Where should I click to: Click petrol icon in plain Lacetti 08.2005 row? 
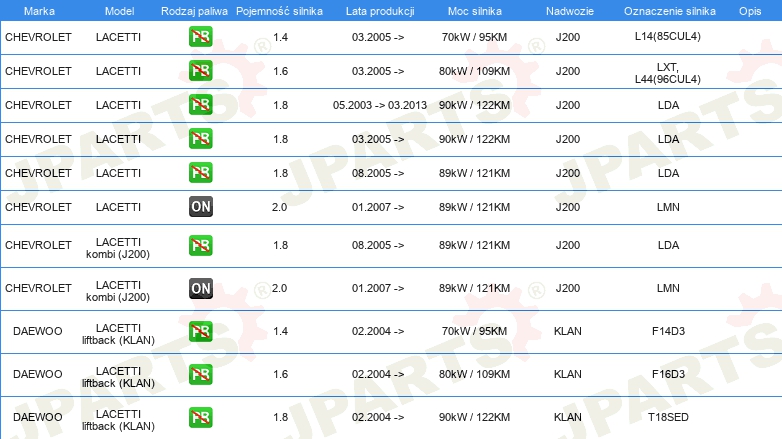200,172
